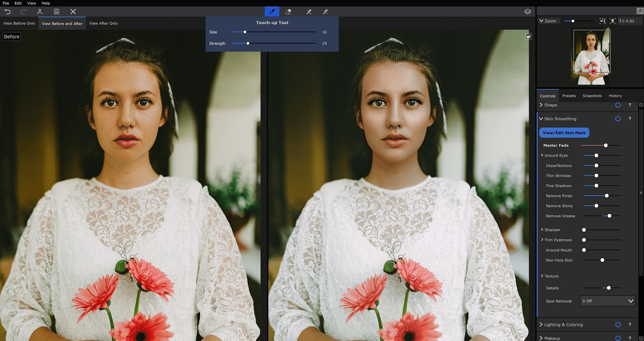644x341 pixels.
Task: Toggle Lighting & Coloring power button
Action: (618, 325)
